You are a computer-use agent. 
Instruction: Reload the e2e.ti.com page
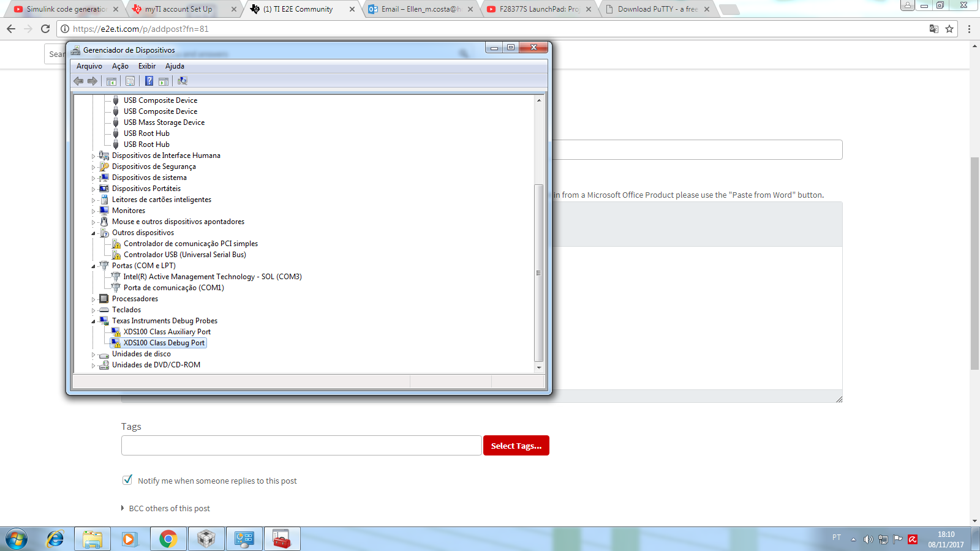click(45, 29)
